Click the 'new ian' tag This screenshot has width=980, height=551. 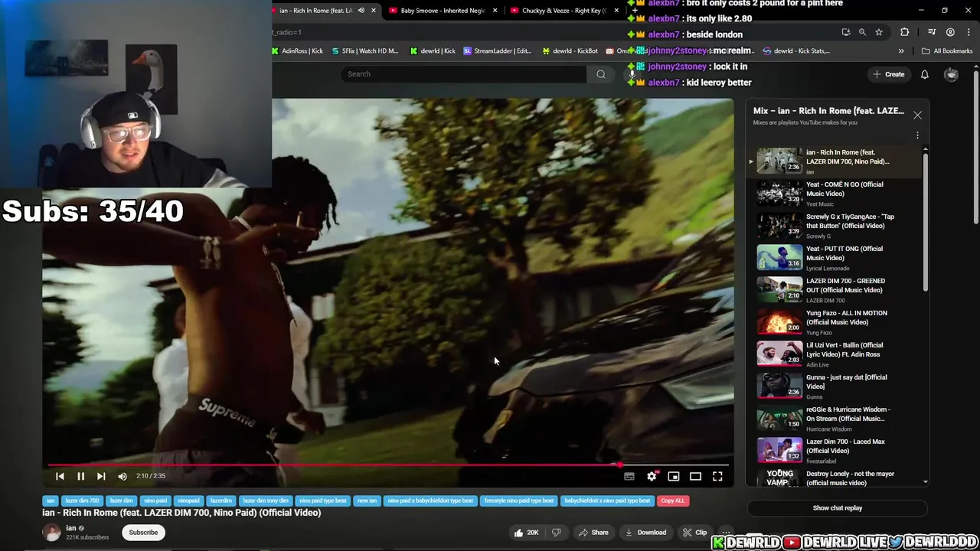[367, 500]
